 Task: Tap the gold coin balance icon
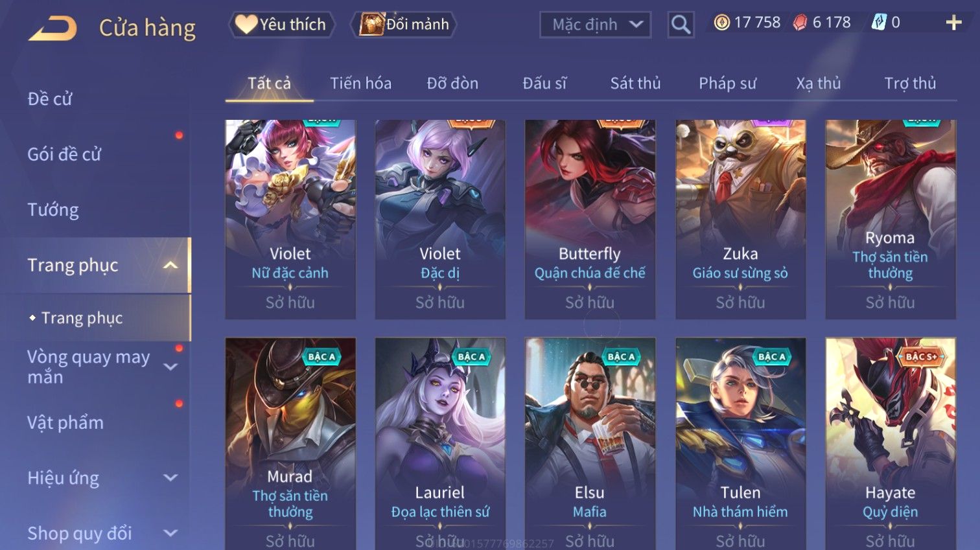coord(721,23)
